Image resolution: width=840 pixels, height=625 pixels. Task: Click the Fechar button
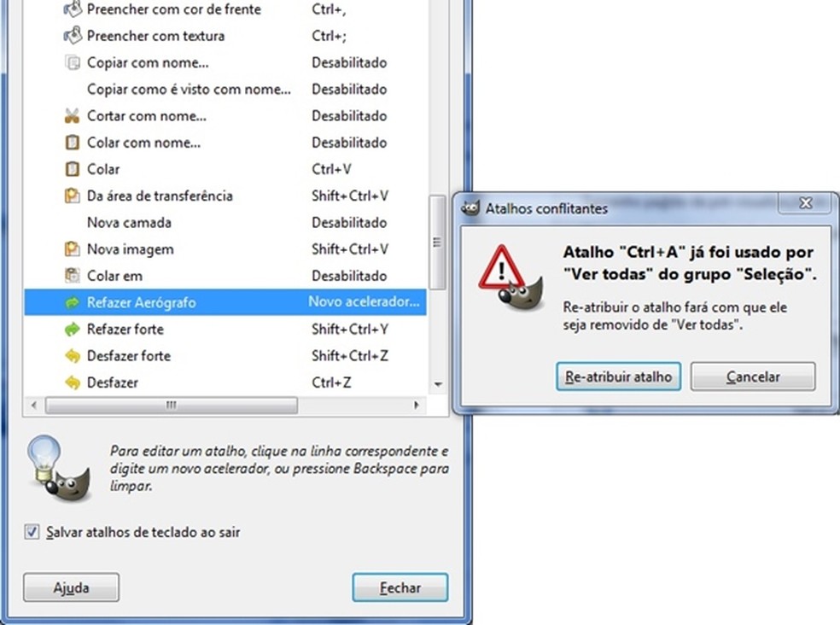pos(400,588)
